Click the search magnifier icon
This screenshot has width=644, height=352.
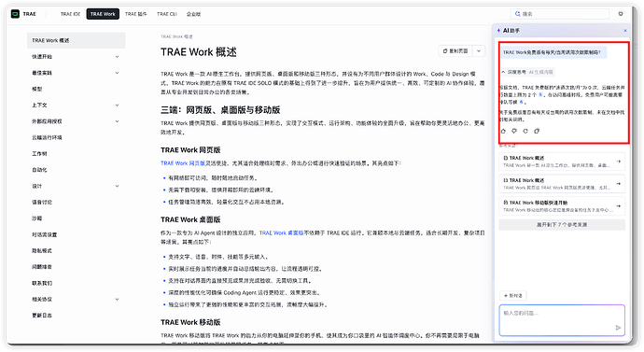coord(518,14)
